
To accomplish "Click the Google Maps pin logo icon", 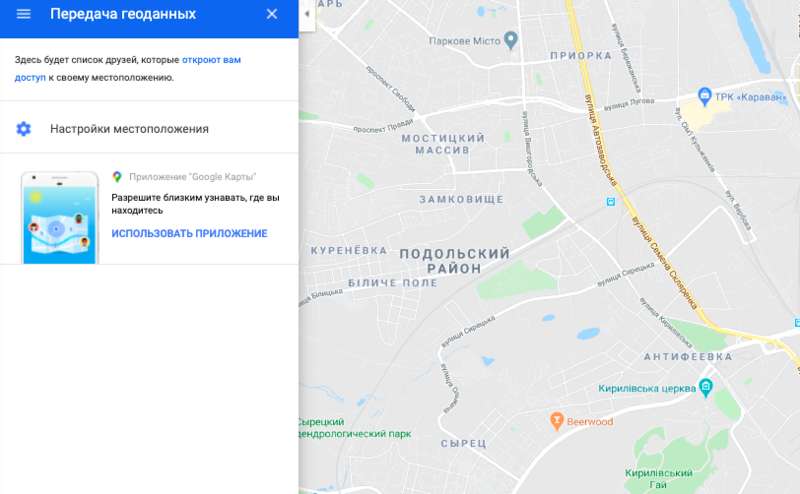I will click(117, 177).
